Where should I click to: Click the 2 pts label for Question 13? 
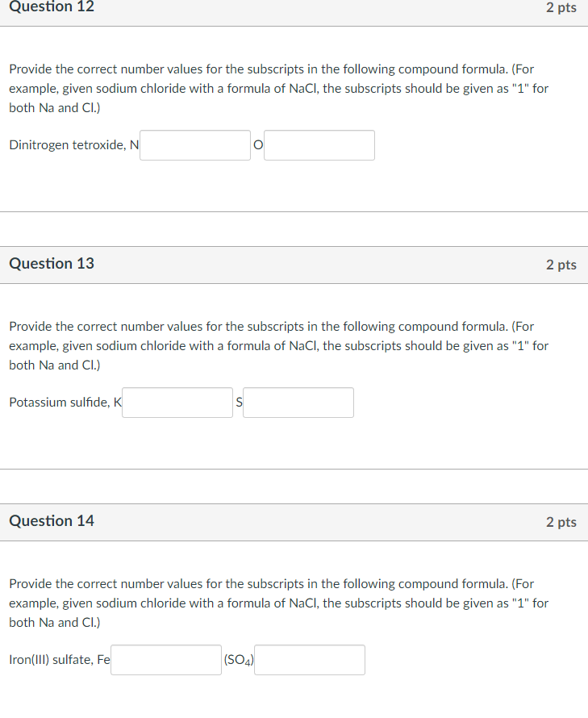tap(562, 264)
